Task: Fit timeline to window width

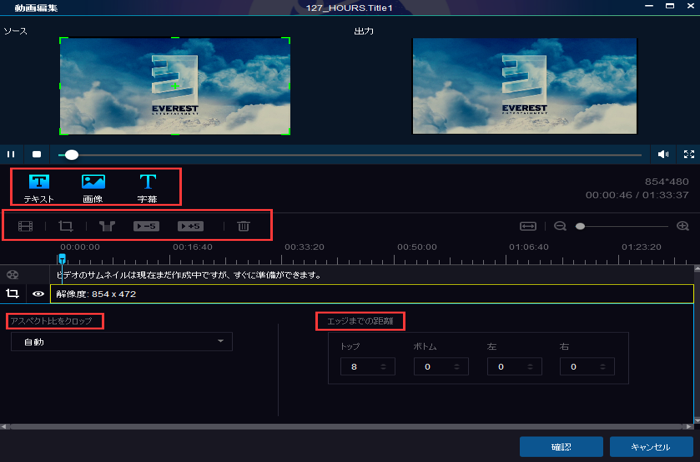Action: pyautogui.click(x=528, y=226)
